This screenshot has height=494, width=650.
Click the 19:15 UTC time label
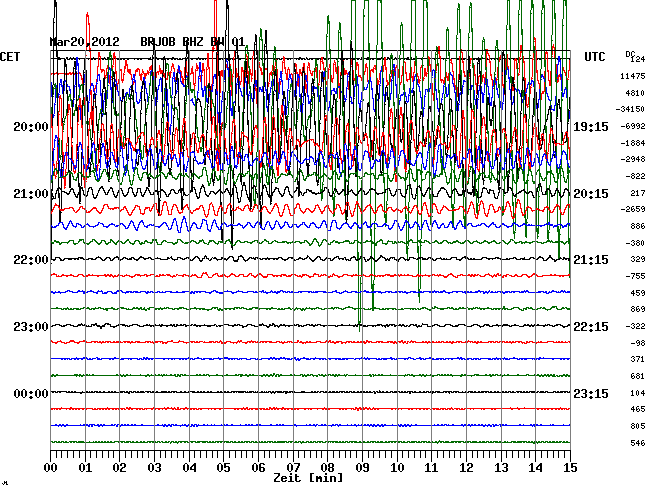pyautogui.click(x=591, y=126)
